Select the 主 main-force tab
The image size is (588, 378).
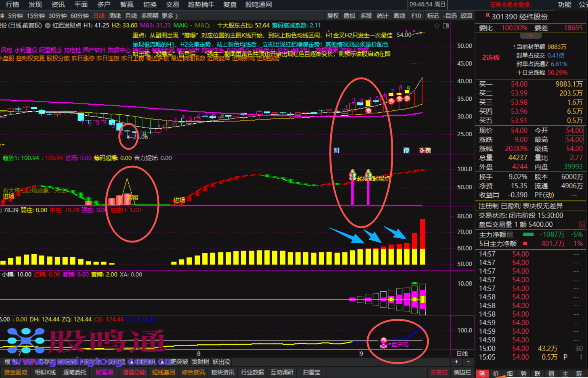point(565,374)
